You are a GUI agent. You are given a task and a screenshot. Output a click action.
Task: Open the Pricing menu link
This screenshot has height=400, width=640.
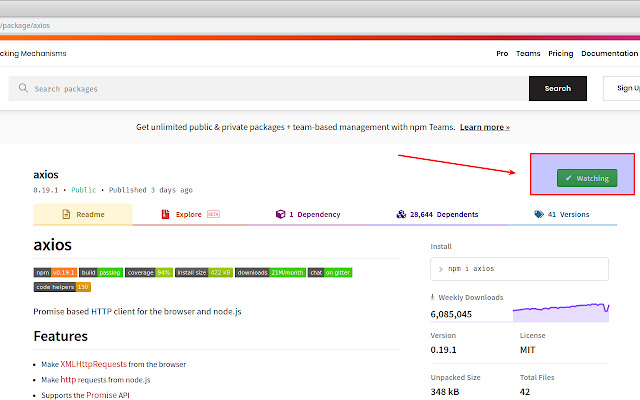[x=560, y=53]
